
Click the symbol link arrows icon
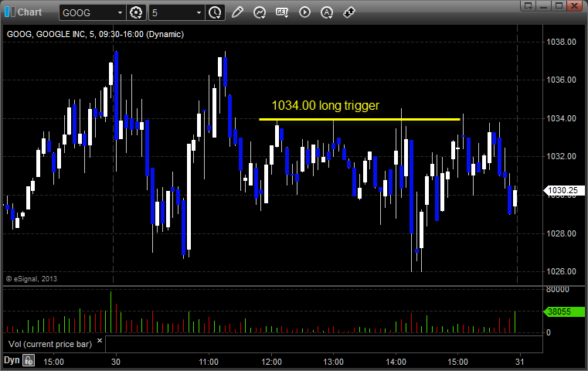tap(349, 12)
